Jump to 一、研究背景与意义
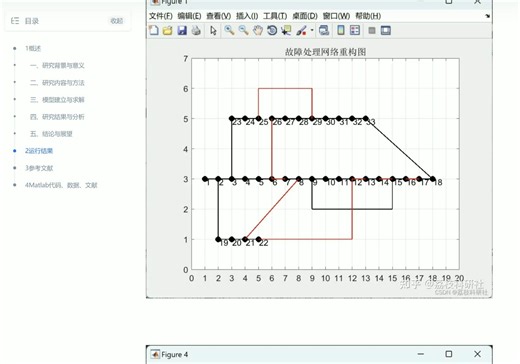Viewport: 520px width, 364px height. (57, 65)
